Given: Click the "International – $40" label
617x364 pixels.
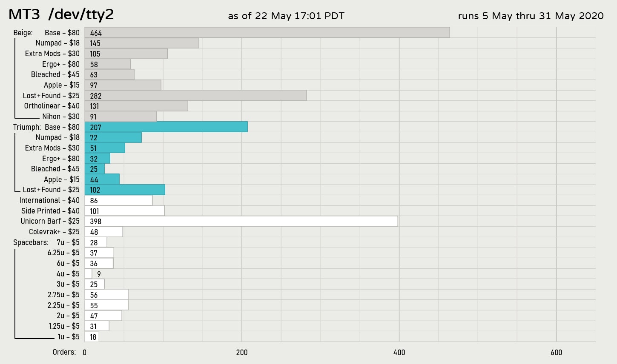Looking at the screenshot, I should [x=49, y=200].
